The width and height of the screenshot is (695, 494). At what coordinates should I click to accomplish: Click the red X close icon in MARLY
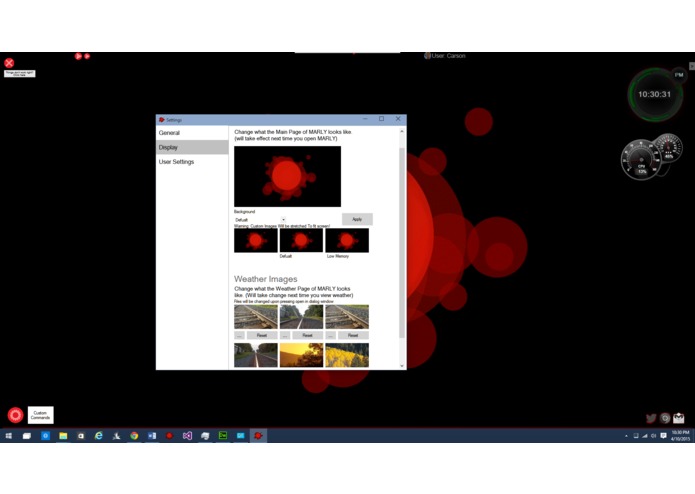(9, 63)
